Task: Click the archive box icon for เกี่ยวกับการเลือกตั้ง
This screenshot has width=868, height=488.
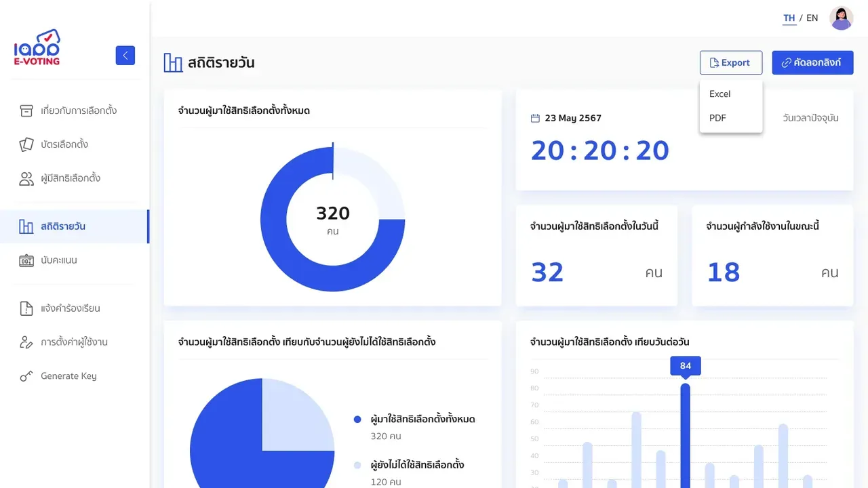Action: pos(26,110)
